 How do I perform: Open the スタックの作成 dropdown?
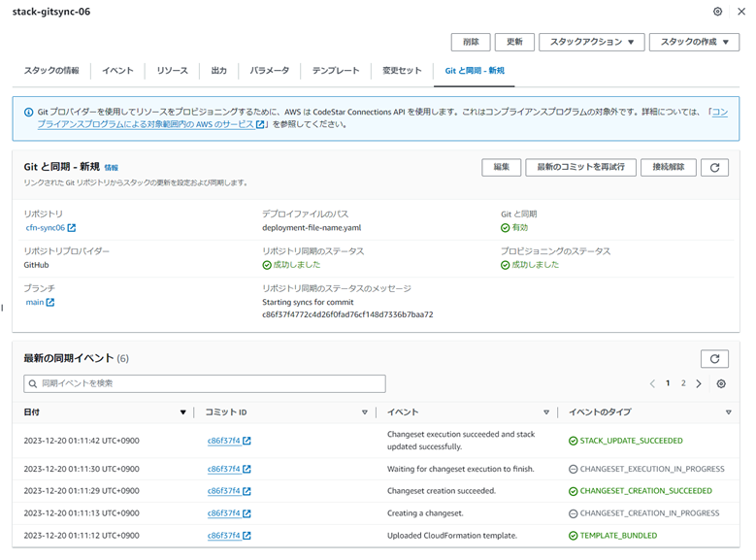(694, 42)
